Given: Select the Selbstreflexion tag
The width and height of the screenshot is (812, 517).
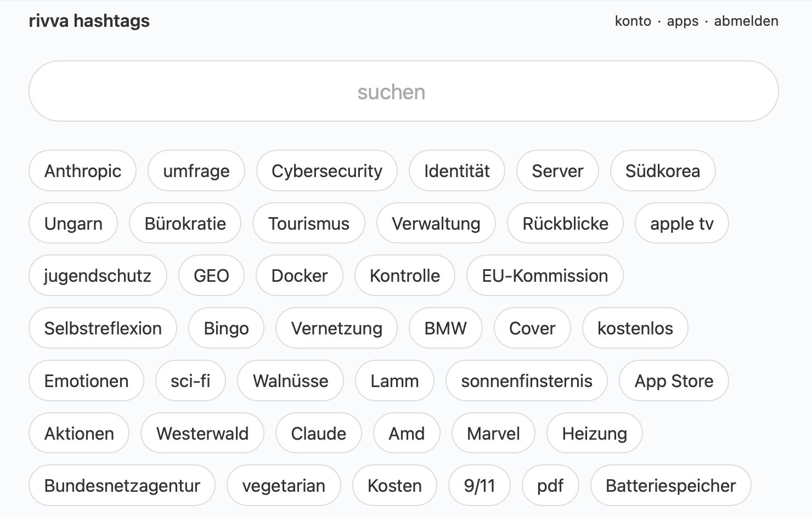Looking at the screenshot, I should click(103, 328).
